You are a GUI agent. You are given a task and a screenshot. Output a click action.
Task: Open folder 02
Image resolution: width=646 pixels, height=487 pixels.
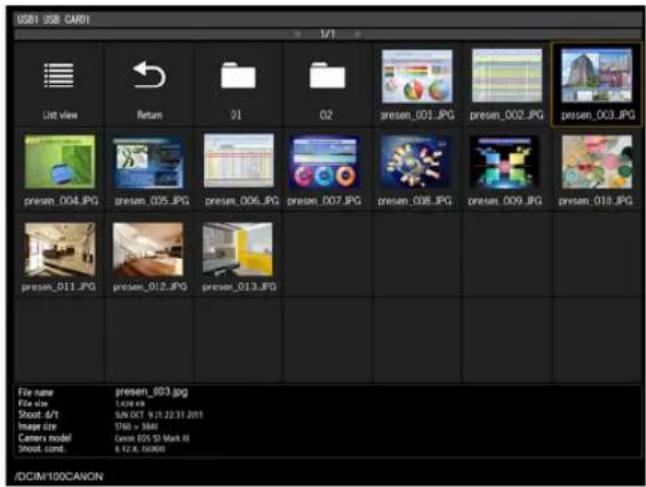tap(327, 75)
